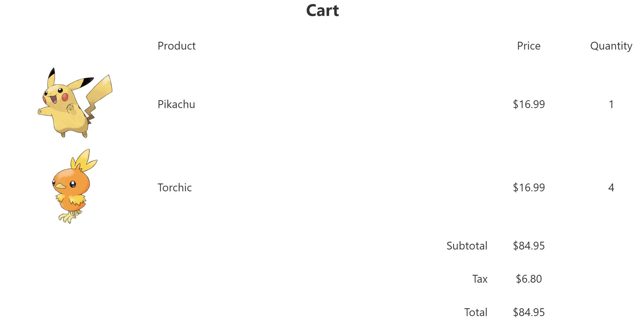Click the Tax amount $6.80

pyautogui.click(x=529, y=279)
